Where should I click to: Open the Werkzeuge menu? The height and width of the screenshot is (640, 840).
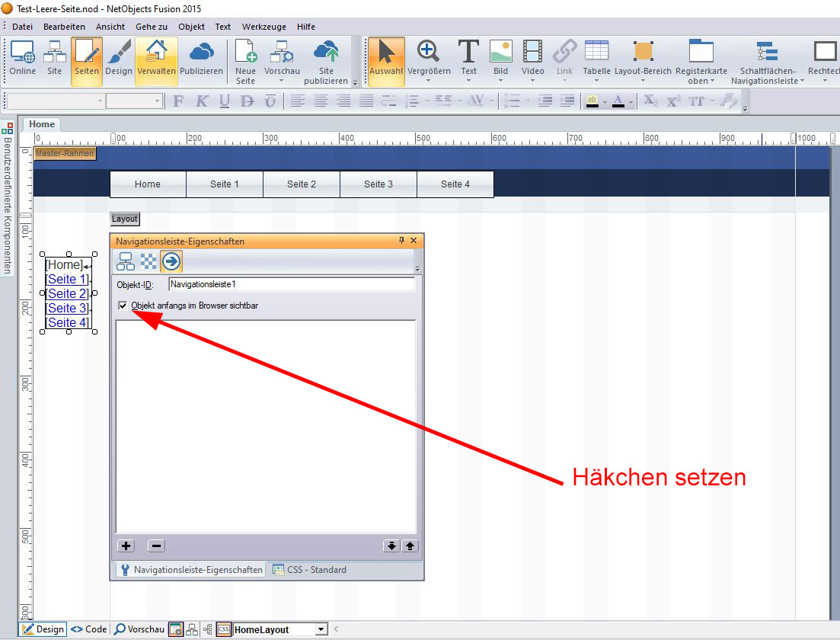tap(263, 27)
